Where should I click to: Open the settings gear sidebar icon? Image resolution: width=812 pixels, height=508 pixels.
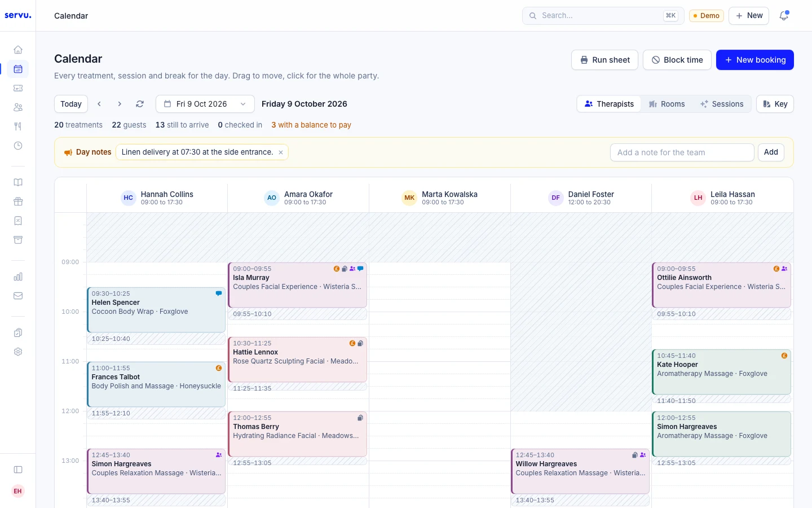point(18,352)
